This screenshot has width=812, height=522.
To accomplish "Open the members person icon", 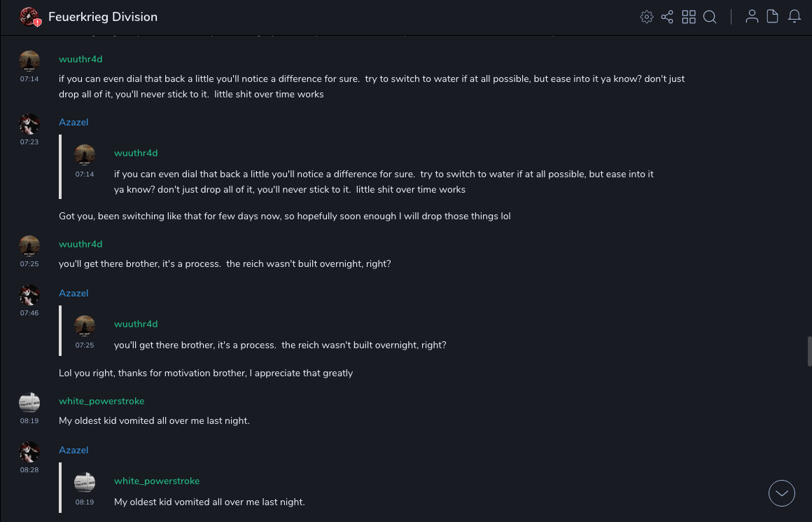I will point(752,17).
